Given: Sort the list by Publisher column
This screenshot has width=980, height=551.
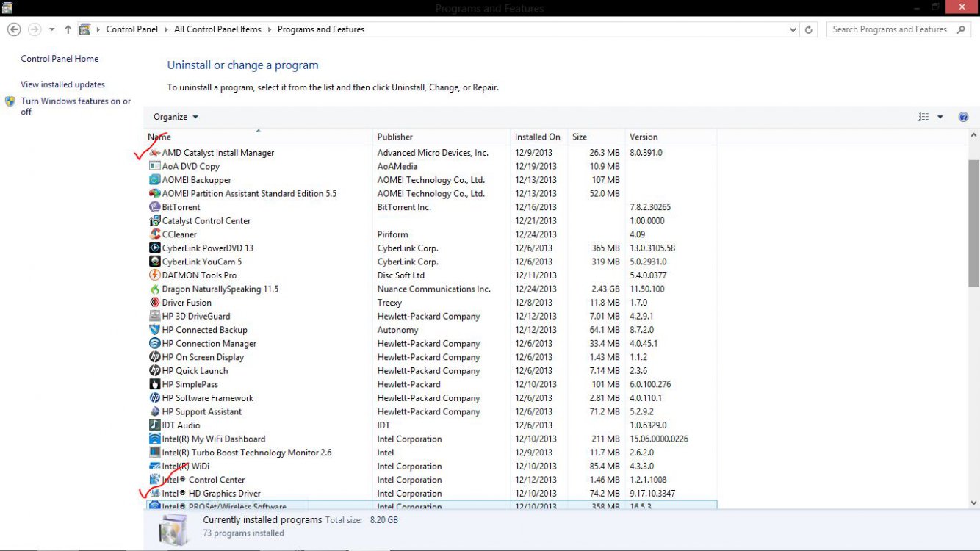Looking at the screenshot, I should click(x=442, y=137).
